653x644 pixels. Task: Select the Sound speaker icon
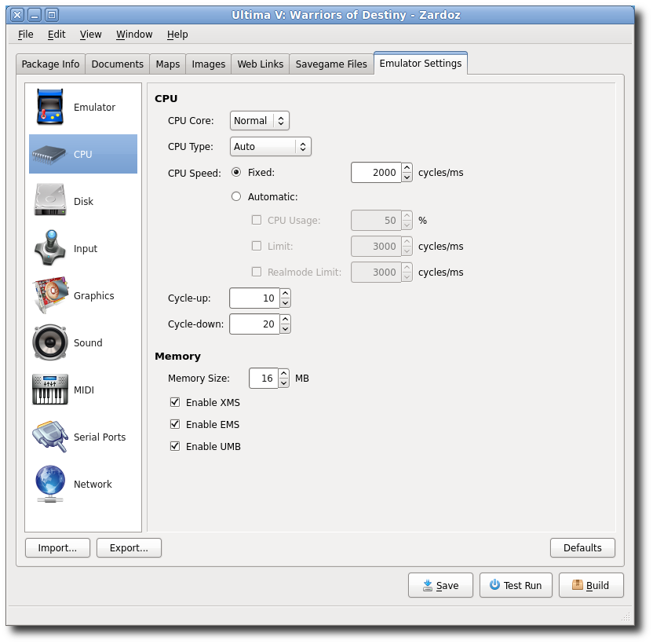pos(49,342)
